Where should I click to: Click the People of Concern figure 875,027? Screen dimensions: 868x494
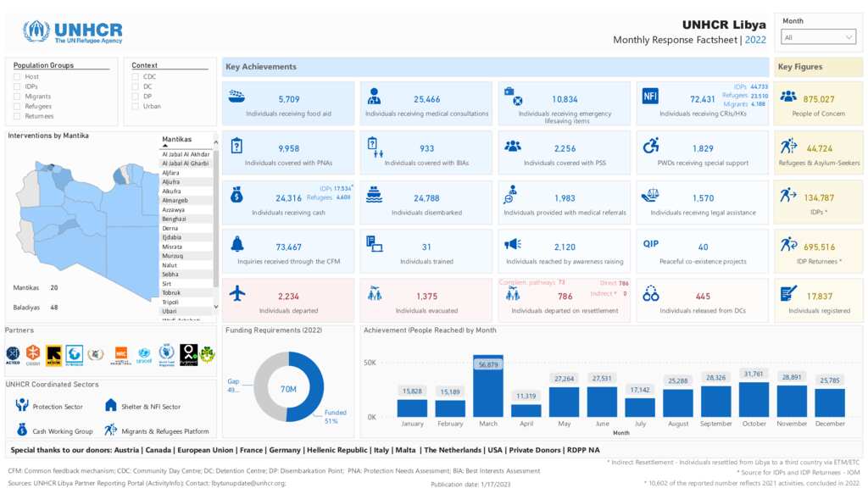[x=819, y=100]
